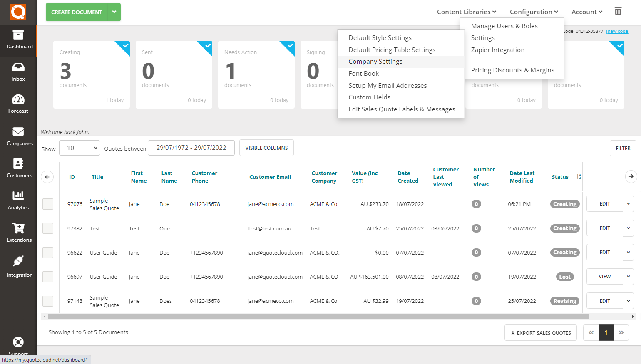641x364 pixels.
Task: Open the Inbox from the sidebar
Action: click(18, 72)
